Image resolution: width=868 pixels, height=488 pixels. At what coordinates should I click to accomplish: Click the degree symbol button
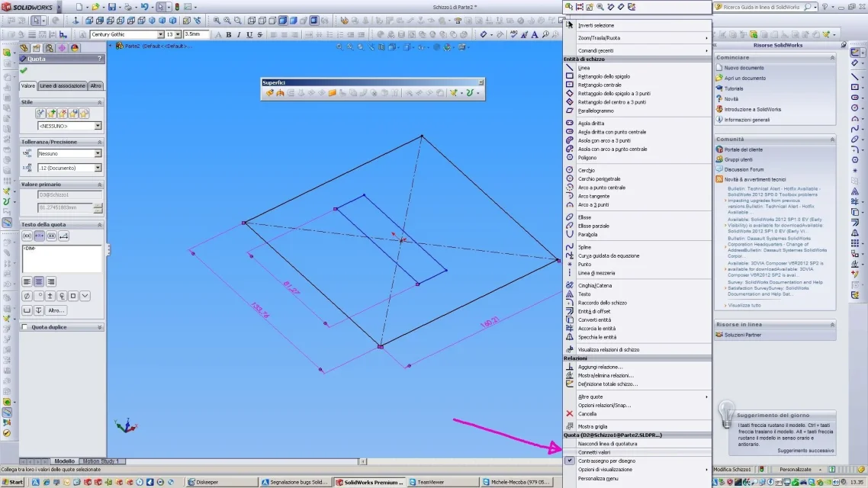(x=38, y=296)
